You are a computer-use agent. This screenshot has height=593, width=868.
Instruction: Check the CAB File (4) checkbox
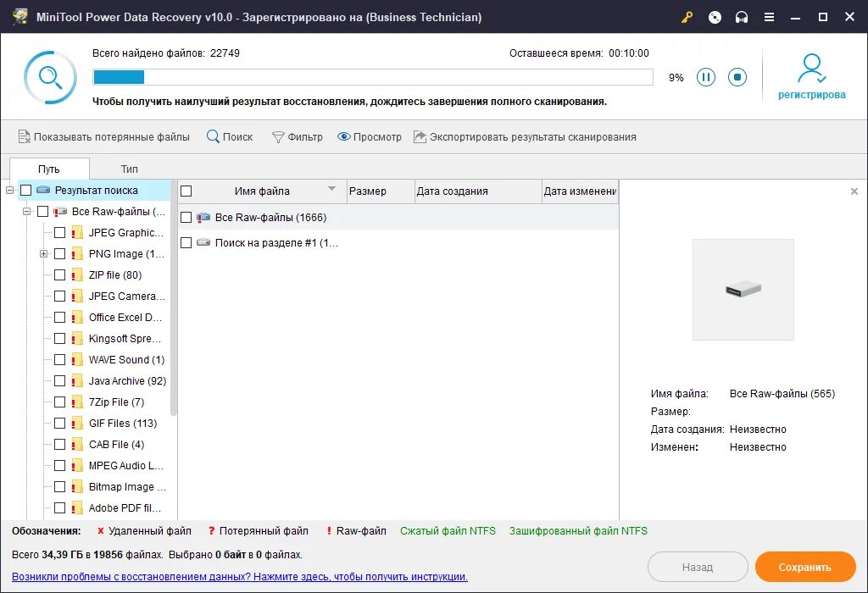tap(60, 445)
